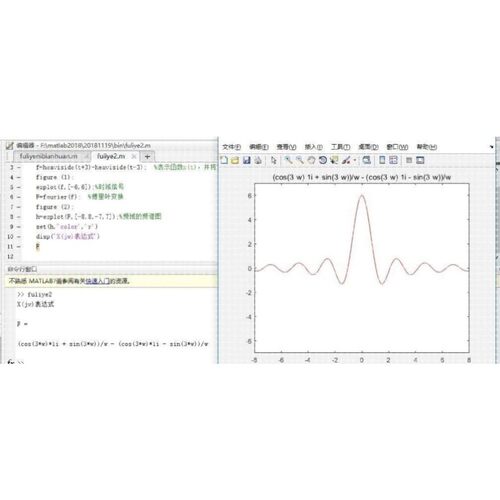Click the plot title expression text
The image size is (500, 500).
click(362, 177)
